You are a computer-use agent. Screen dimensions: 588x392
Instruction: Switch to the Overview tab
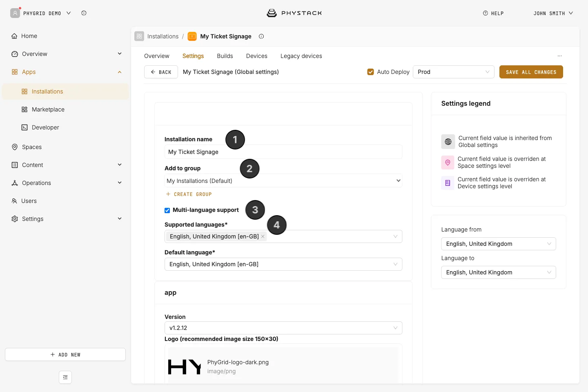157,56
